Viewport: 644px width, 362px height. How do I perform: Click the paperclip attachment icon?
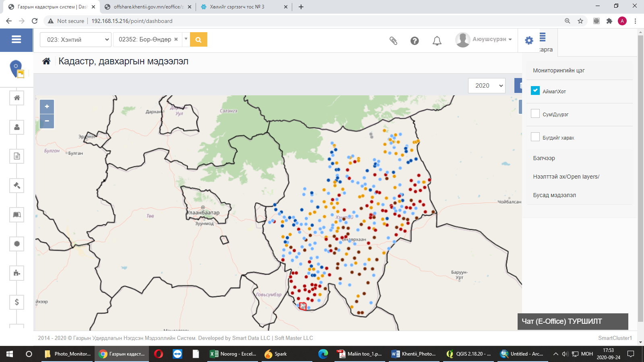(x=393, y=41)
